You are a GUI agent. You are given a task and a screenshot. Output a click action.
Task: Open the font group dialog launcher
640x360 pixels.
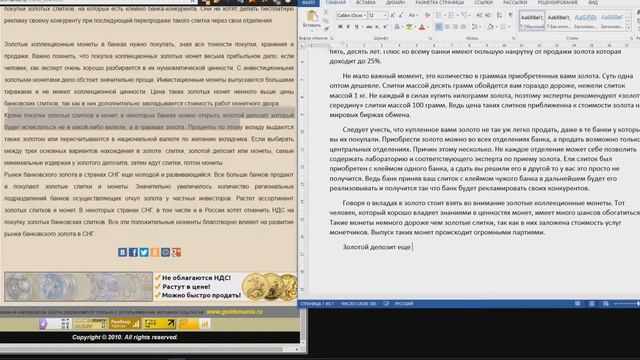click(430, 38)
